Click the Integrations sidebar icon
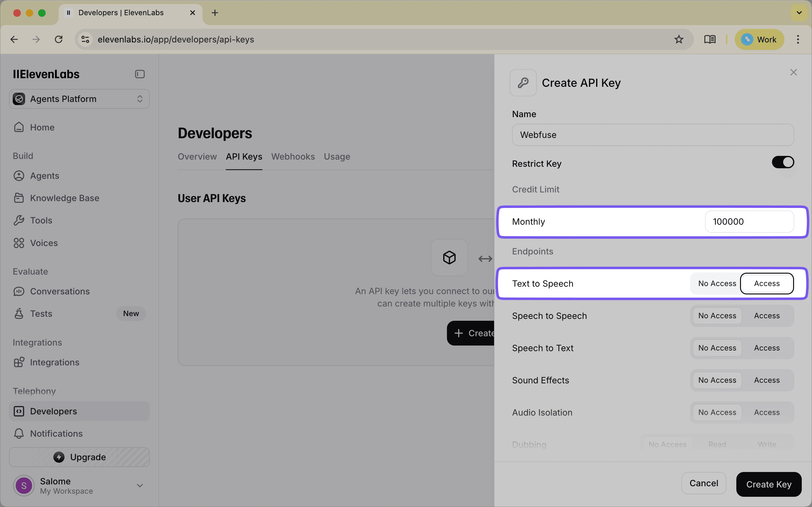This screenshot has height=507, width=812. [x=19, y=362]
